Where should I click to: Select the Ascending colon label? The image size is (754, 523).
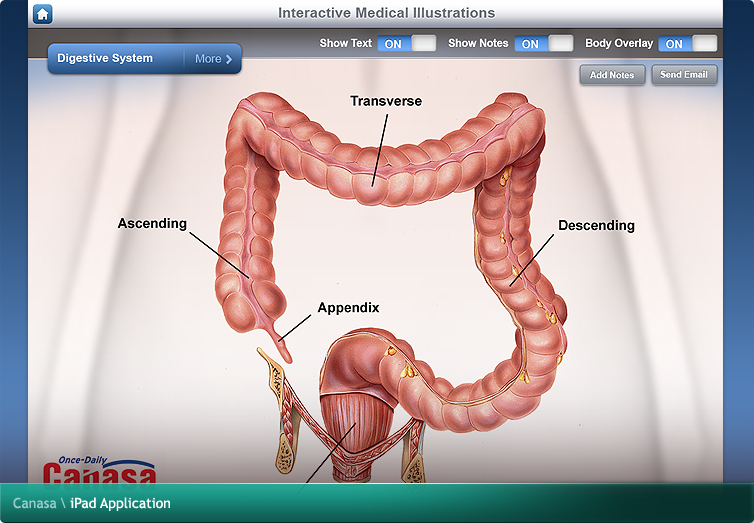click(152, 223)
